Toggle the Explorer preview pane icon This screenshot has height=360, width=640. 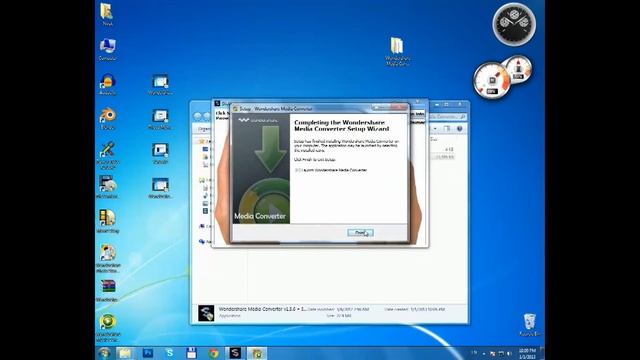[x=447, y=129]
